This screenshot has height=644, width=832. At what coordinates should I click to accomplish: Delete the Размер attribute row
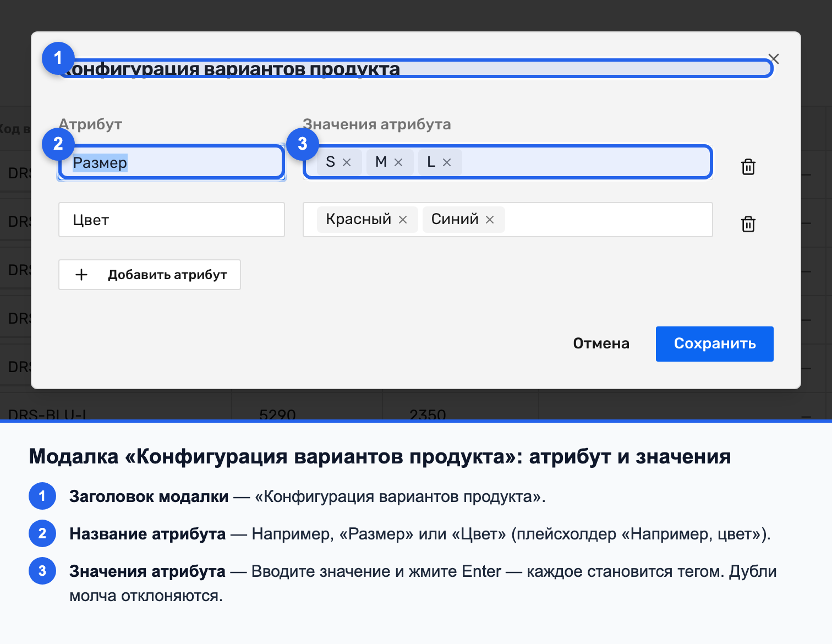(748, 167)
